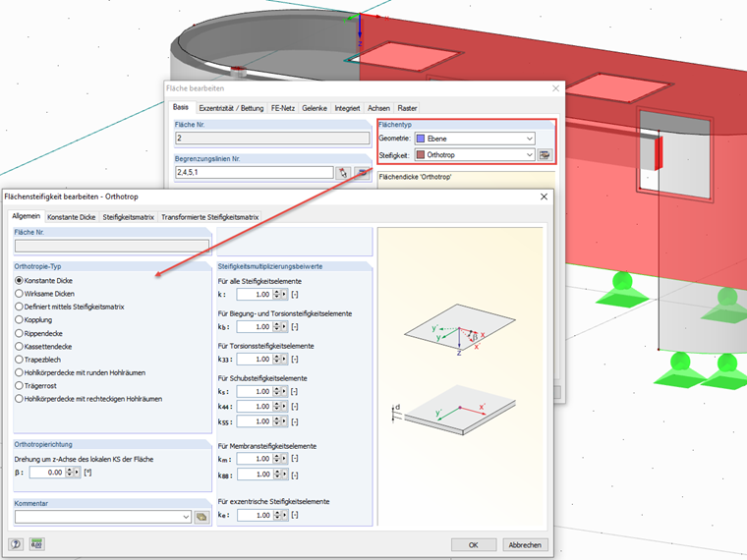The width and height of the screenshot is (747, 560).
Task: Click the edit stiffness icon next to Orthotrop
Action: (x=545, y=155)
